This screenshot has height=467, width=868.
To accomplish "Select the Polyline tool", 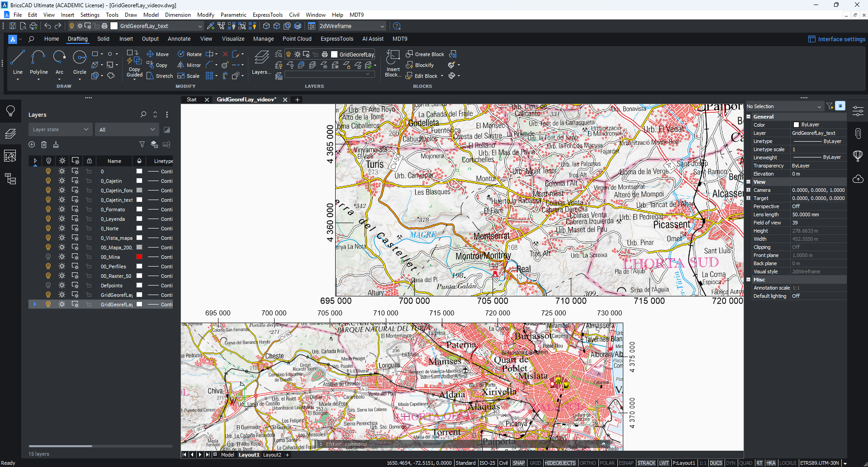I will point(38,59).
